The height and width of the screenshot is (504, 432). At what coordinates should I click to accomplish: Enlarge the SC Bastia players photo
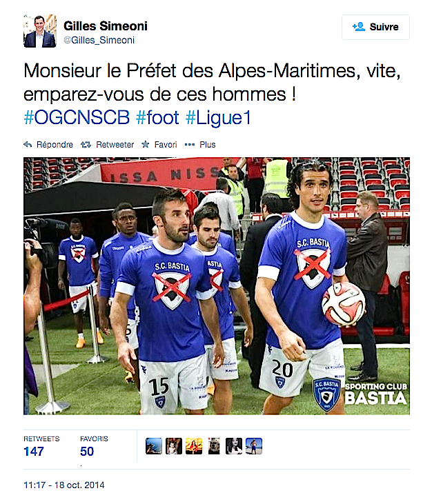216,285
